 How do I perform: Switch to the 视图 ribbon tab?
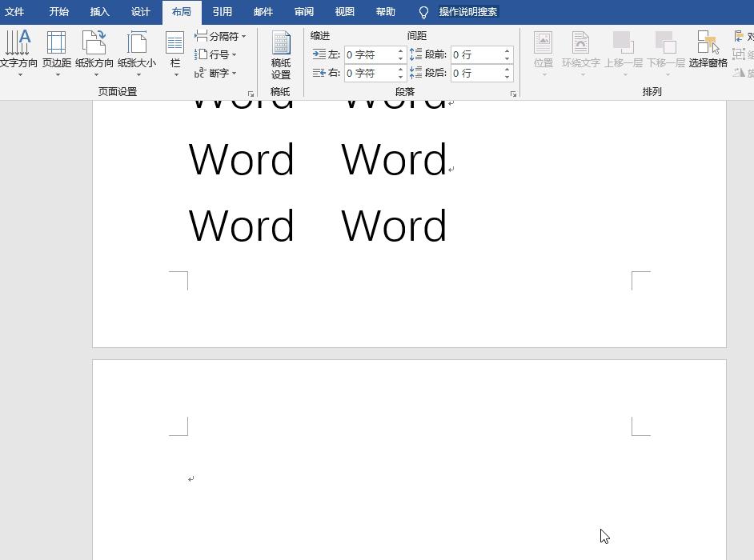344,12
